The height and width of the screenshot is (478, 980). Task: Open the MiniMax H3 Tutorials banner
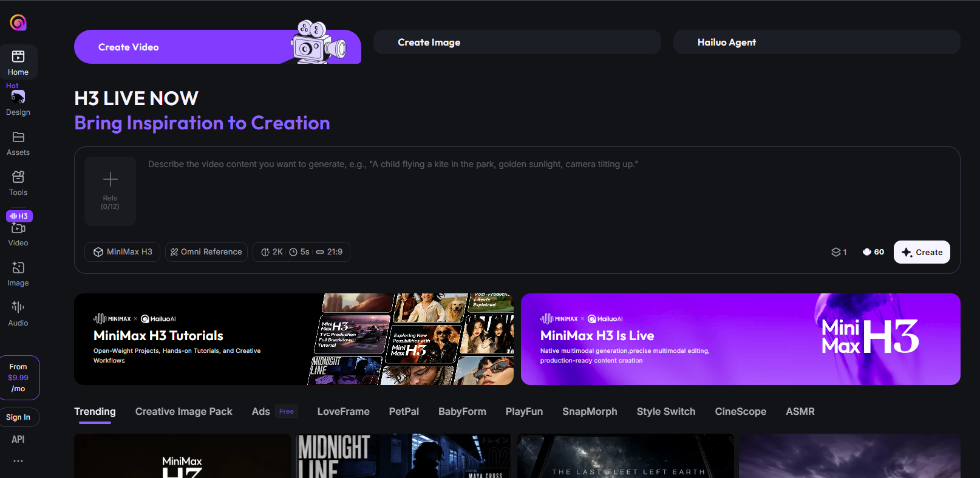coord(294,339)
